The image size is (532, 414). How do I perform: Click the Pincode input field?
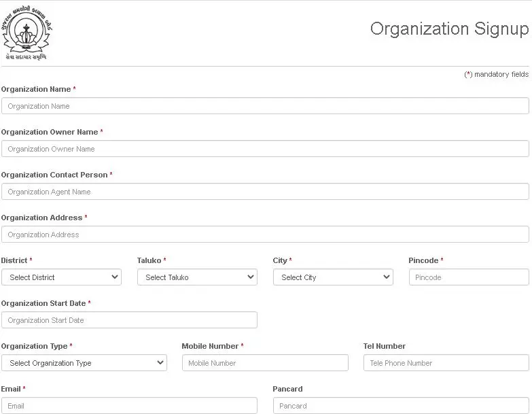469,277
